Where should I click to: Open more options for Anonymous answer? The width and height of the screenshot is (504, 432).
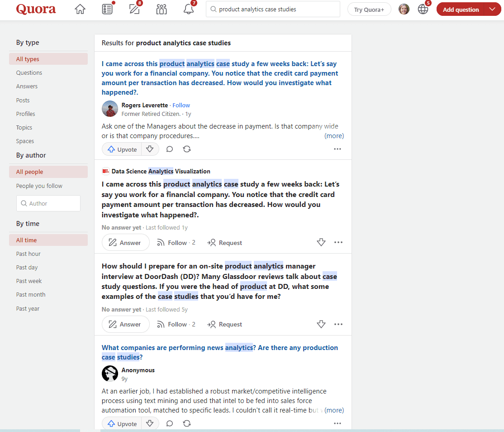[338, 423]
